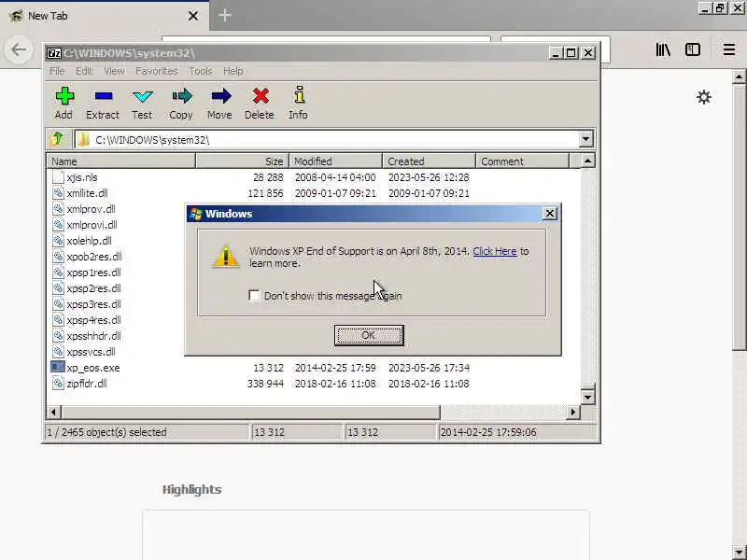Click the Comment column header

522,161
